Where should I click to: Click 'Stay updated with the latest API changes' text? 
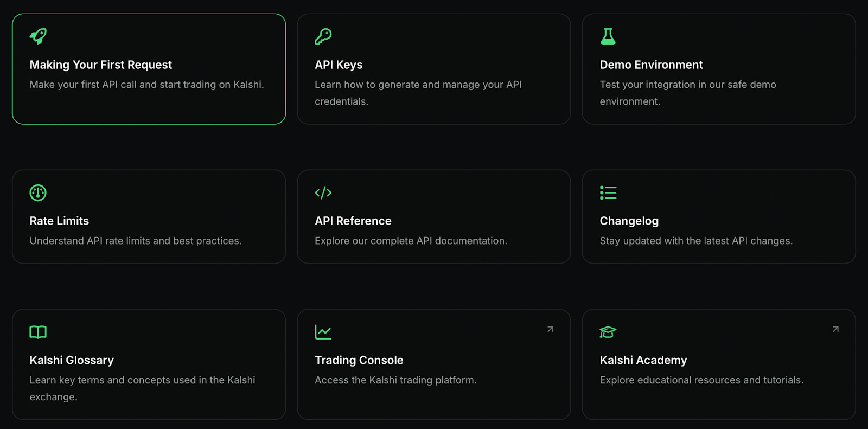(x=696, y=241)
